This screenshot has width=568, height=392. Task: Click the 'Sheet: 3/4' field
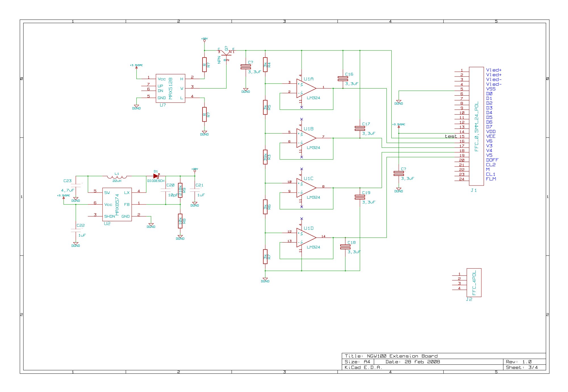click(x=522, y=367)
